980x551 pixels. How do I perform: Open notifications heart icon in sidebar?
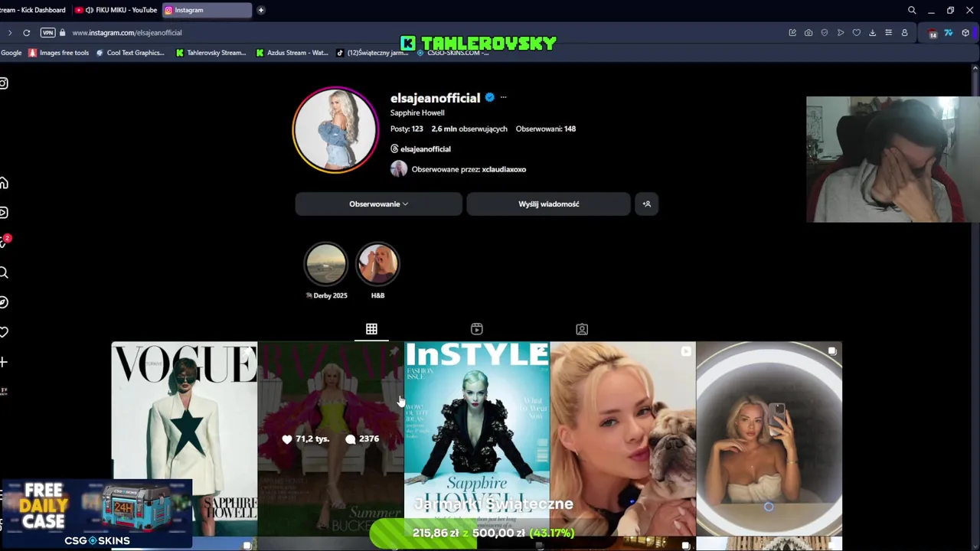coord(4,332)
